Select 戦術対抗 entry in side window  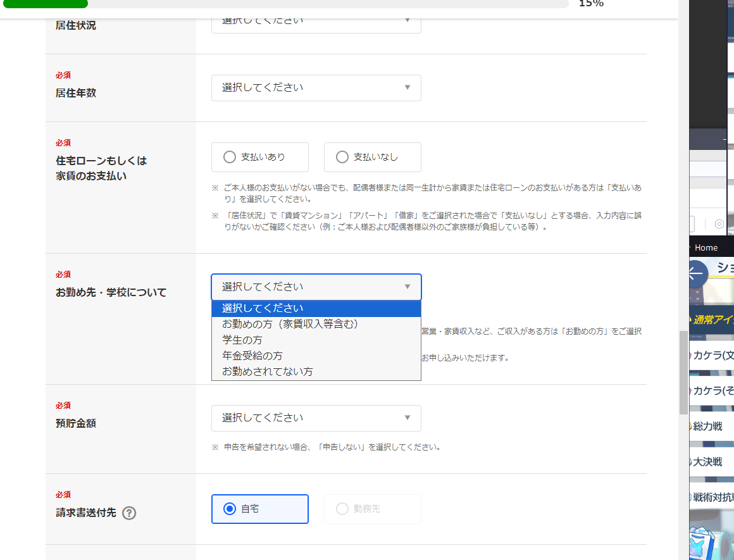pyautogui.click(x=712, y=497)
